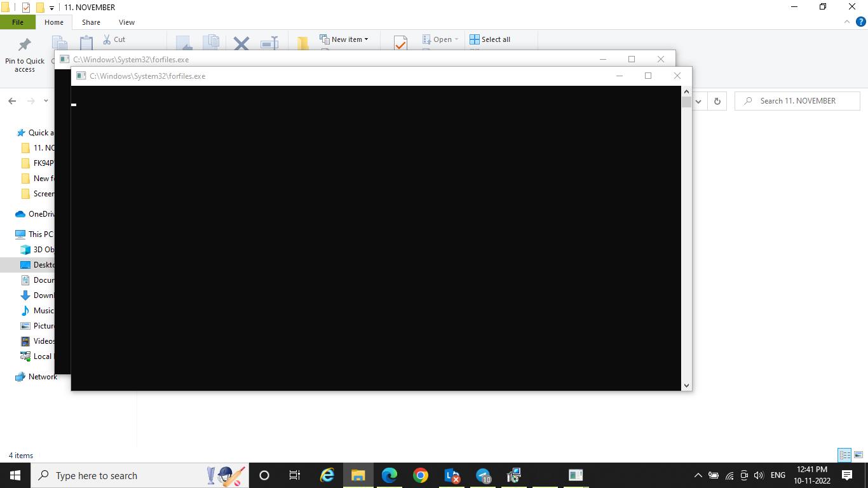This screenshot has width=868, height=488.
Task: Switch to Large icons view layout
Action: 858,455
